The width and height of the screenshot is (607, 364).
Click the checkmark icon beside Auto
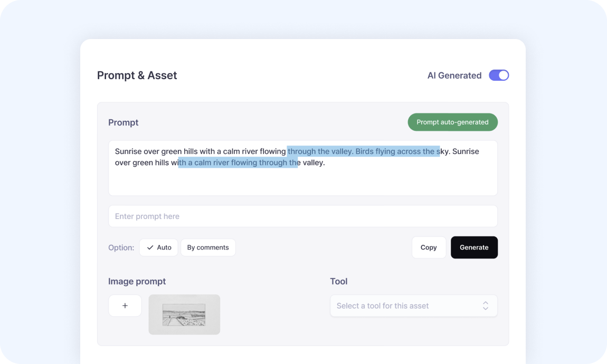150,247
